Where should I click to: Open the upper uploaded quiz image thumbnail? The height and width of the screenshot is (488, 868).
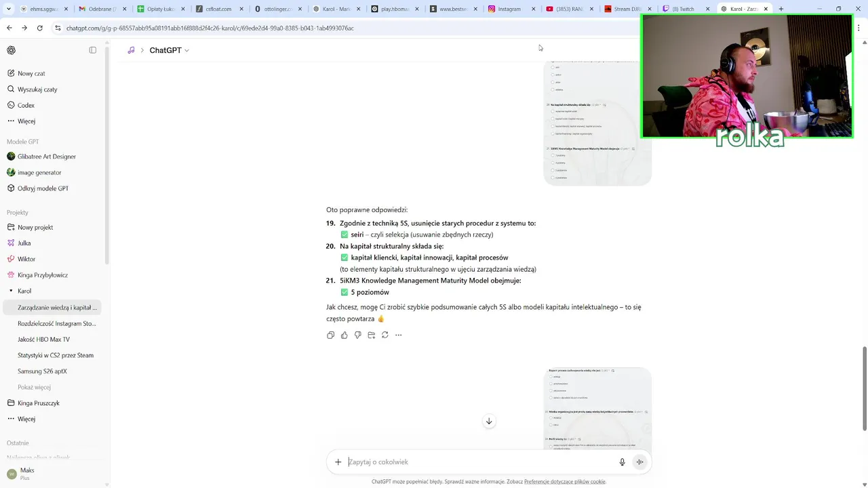597,123
